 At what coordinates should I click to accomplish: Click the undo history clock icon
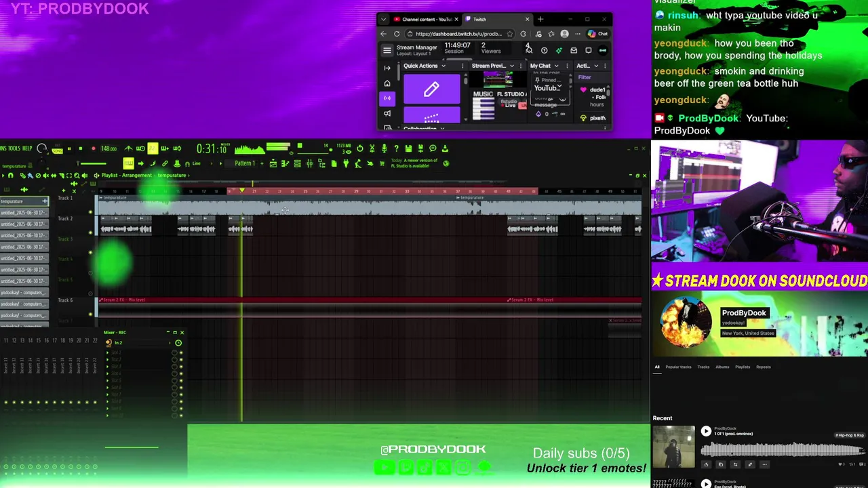point(360,148)
